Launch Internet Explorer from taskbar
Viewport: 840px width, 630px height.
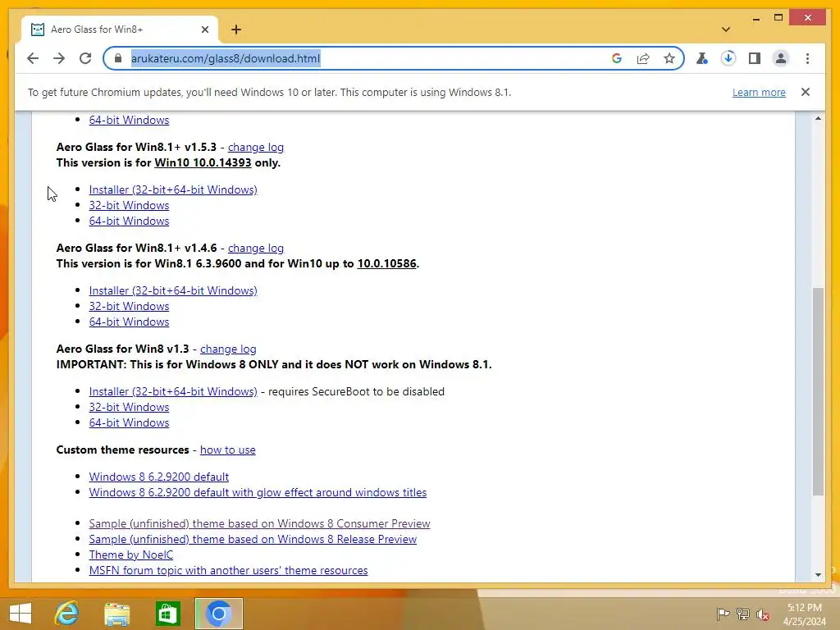click(x=67, y=614)
